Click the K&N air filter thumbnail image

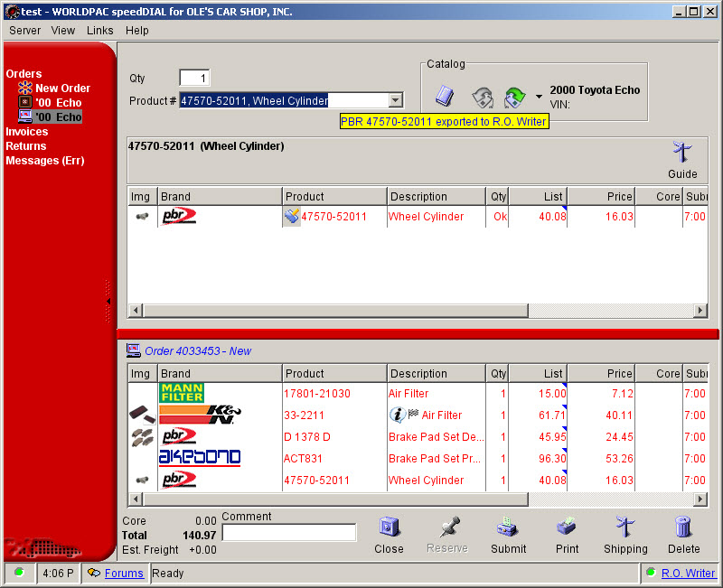(143, 415)
